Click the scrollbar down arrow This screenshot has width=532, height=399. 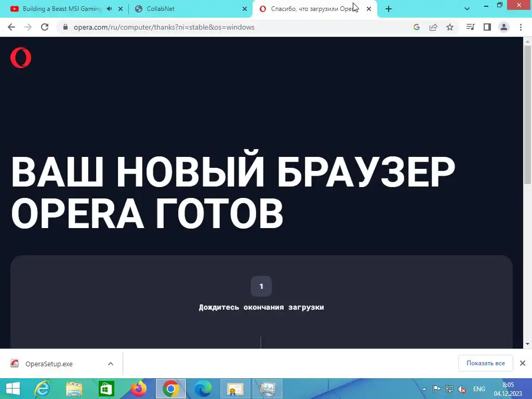click(527, 344)
